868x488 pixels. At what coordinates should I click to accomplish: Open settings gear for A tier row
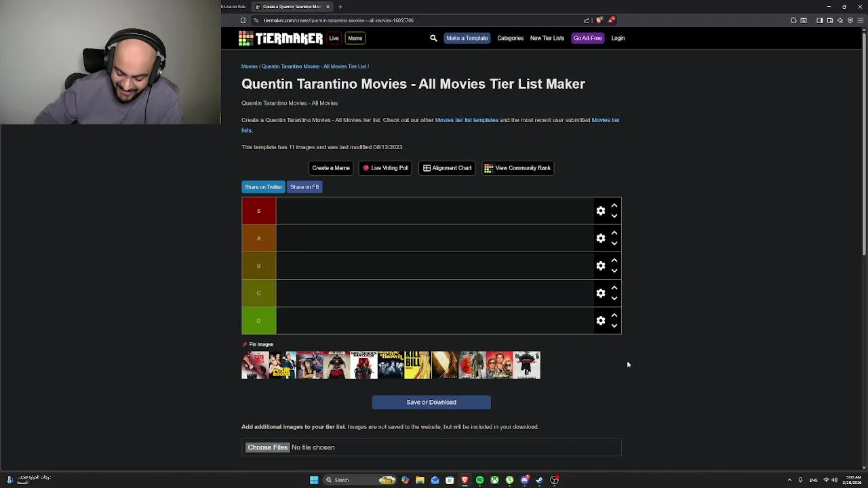(601, 239)
